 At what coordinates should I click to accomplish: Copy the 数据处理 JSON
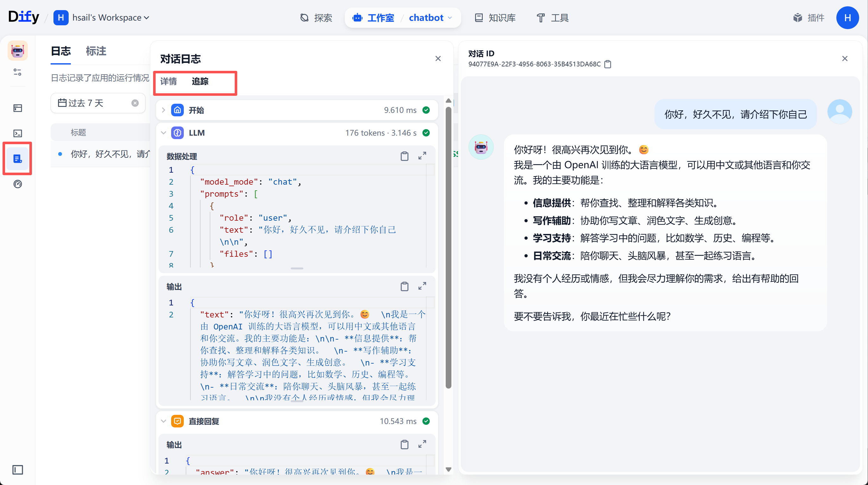coord(405,156)
